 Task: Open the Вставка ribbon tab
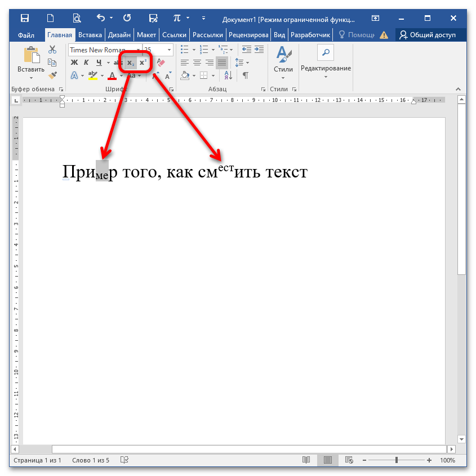click(90, 35)
